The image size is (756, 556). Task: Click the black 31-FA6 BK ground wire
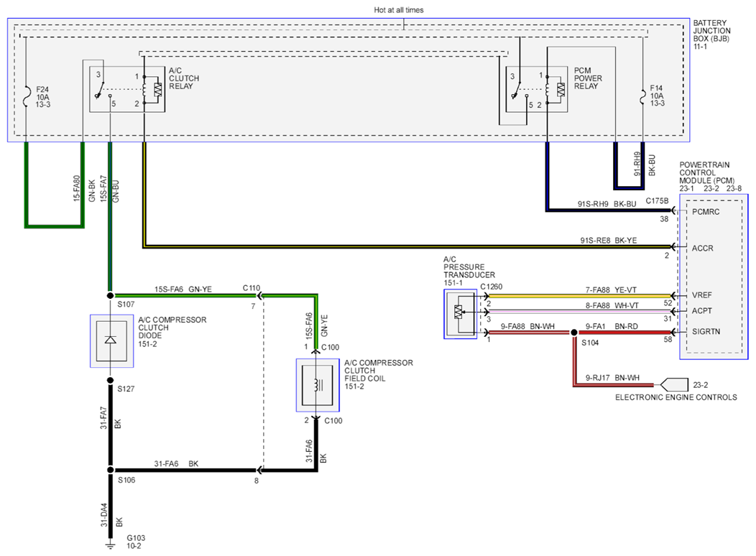pyautogui.click(x=185, y=470)
